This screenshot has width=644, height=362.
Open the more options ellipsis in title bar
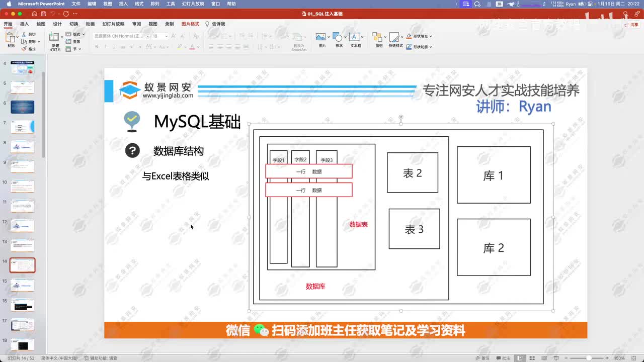(x=75, y=14)
